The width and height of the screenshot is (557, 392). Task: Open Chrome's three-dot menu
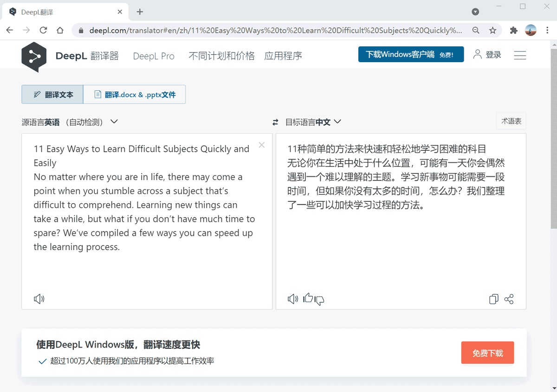point(548,29)
